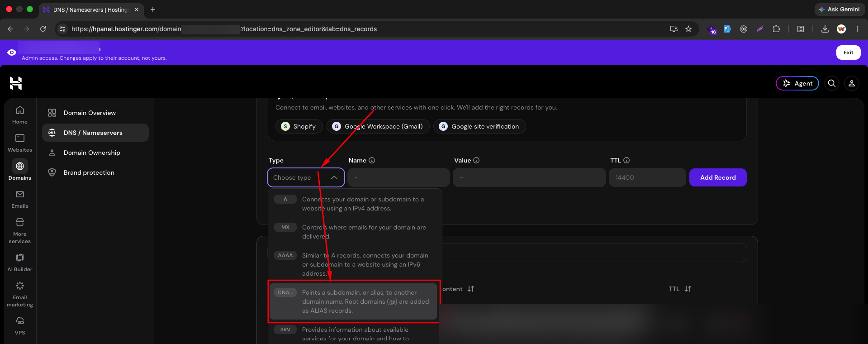
Task: Click the Hostinger logo
Action: (x=16, y=83)
